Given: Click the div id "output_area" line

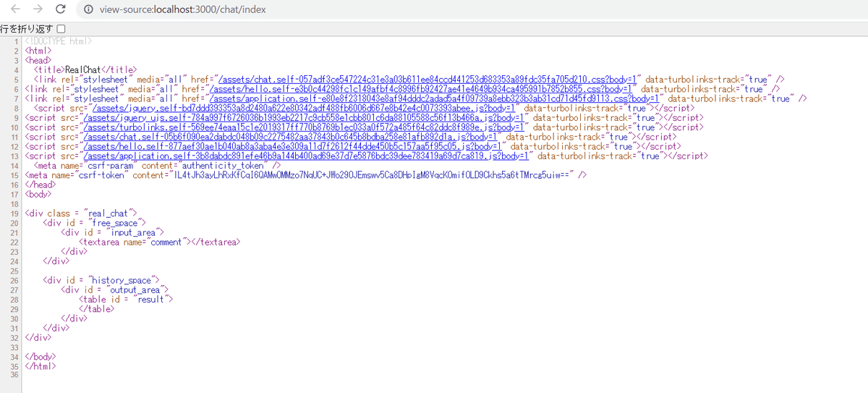Looking at the screenshot, I should 115,289.
